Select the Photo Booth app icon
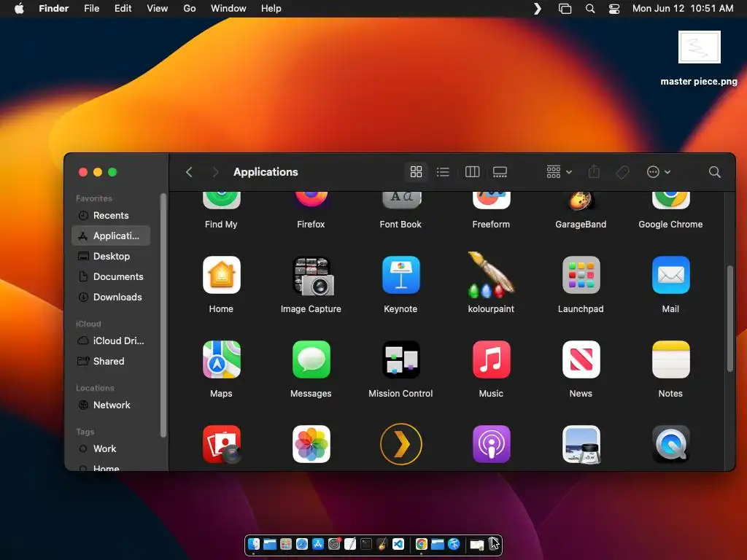This screenshot has width=747, height=560. coord(221,444)
